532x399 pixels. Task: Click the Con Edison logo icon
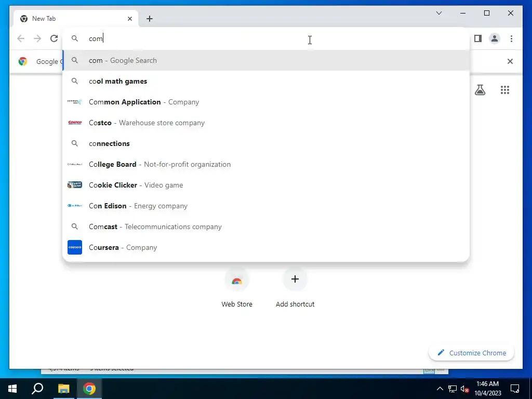click(x=75, y=206)
